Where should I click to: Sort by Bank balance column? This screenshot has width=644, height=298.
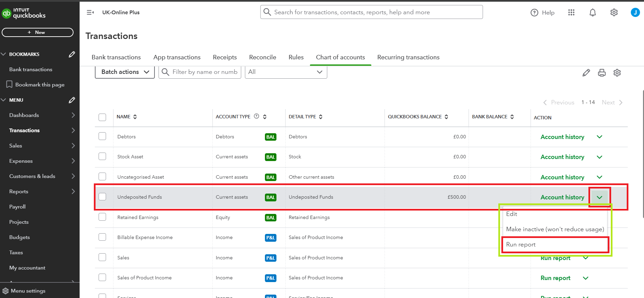tap(512, 117)
